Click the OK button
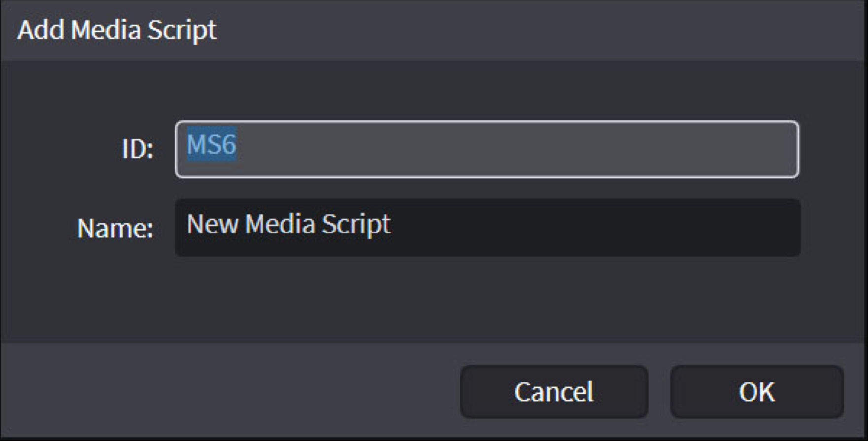Screen dimensions: 868x441 [x=757, y=392]
